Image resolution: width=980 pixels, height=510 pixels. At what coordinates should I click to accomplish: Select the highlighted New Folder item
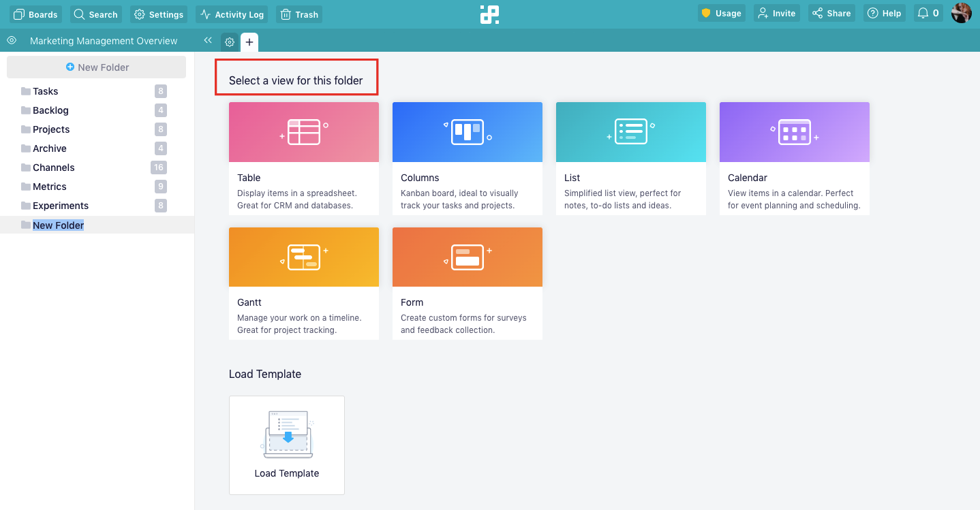click(97, 225)
